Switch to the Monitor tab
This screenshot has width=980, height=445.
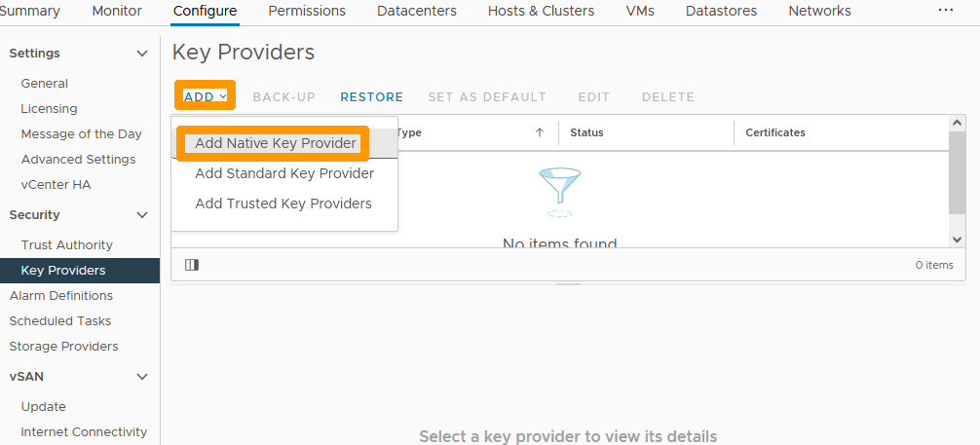pyautogui.click(x=117, y=12)
